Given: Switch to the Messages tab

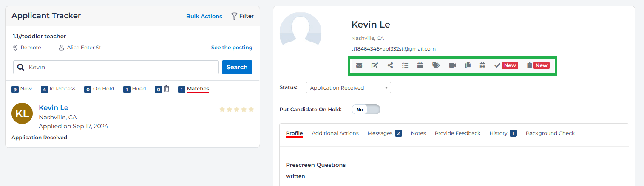Looking at the screenshot, I should (380, 133).
